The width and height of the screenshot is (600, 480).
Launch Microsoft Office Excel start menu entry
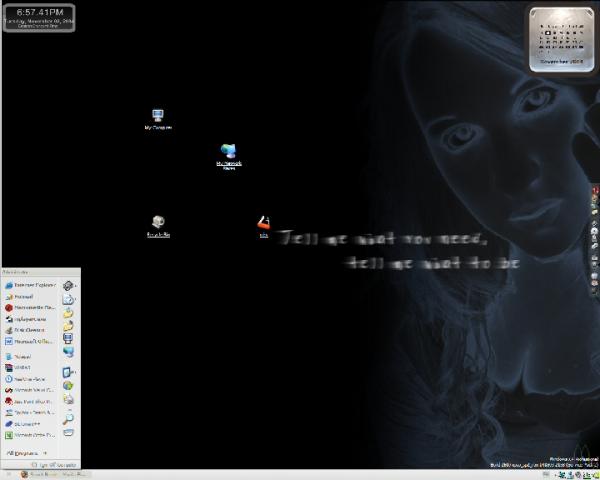click(31, 435)
